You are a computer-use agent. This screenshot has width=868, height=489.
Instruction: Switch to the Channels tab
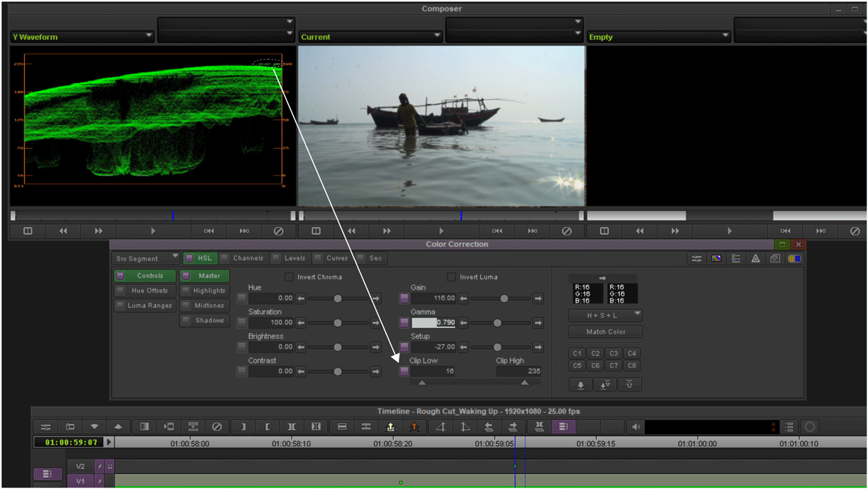click(244, 258)
